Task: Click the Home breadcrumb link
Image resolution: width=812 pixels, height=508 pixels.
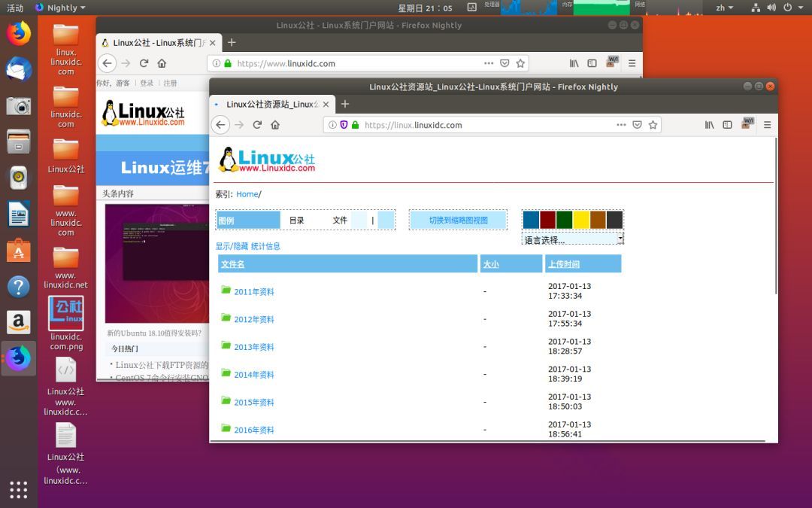Action: click(x=247, y=194)
